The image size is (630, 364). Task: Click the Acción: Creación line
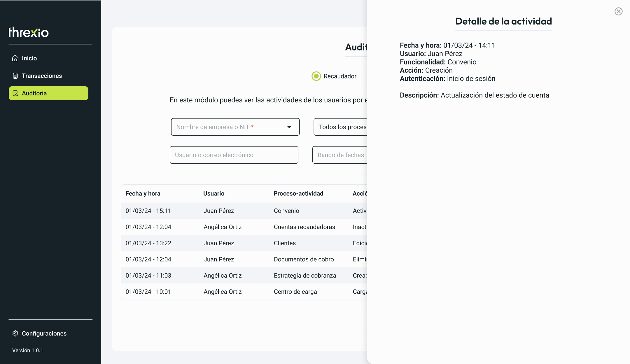click(x=426, y=70)
